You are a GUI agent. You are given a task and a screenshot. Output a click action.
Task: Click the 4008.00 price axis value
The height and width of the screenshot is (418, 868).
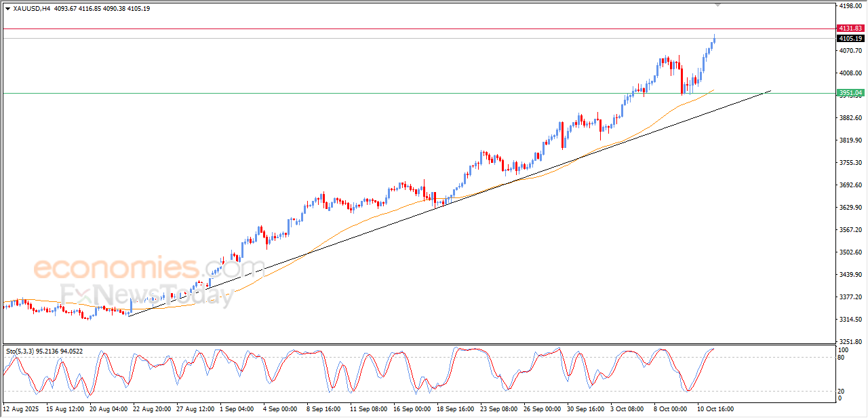(x=850, y=73)
